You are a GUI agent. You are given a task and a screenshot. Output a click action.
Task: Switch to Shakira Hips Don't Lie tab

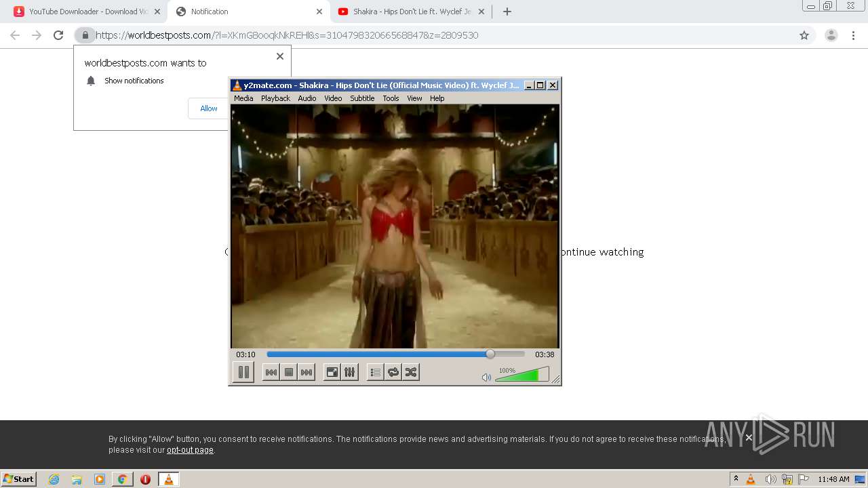tap(411, 12)
